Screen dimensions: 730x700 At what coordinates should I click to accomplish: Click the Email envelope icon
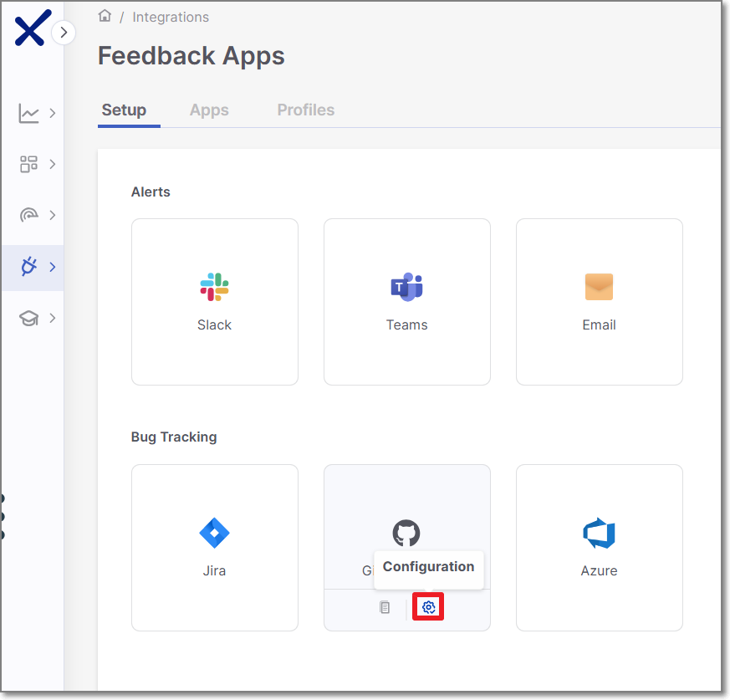[x=600, y=287]
